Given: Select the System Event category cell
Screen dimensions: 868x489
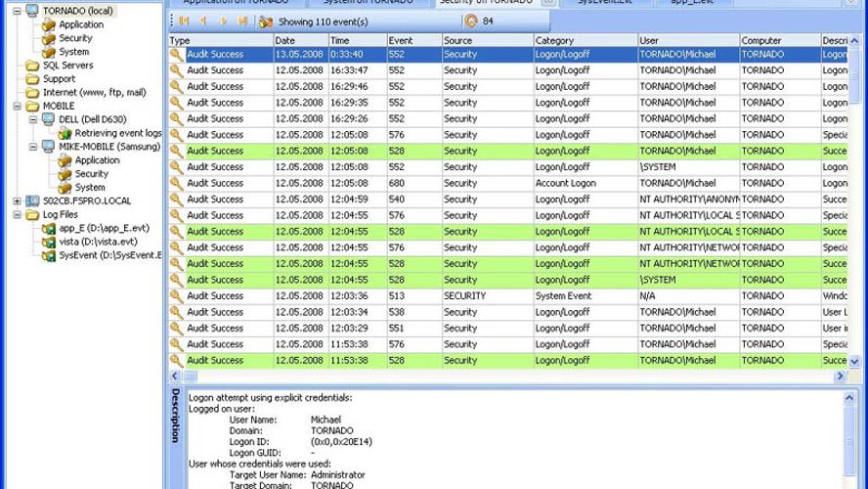Looking at the screenshot, I should coord(586,295).
